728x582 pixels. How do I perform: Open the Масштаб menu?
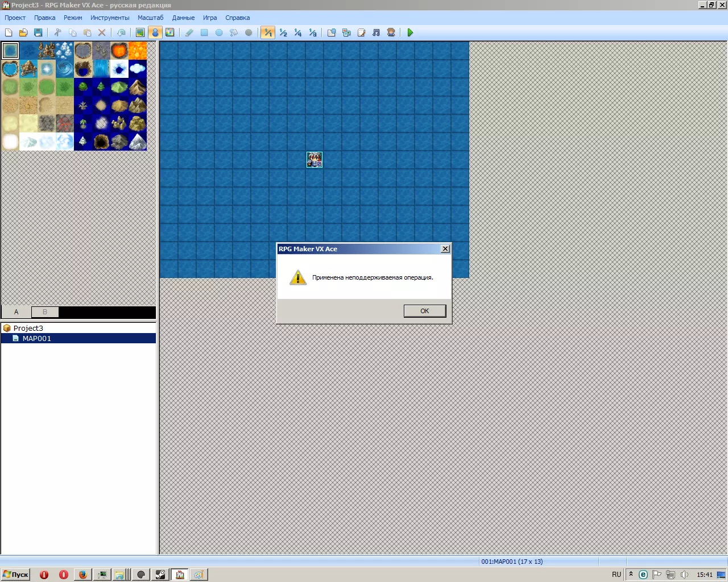pyautogui.click(x=150, y=18)
